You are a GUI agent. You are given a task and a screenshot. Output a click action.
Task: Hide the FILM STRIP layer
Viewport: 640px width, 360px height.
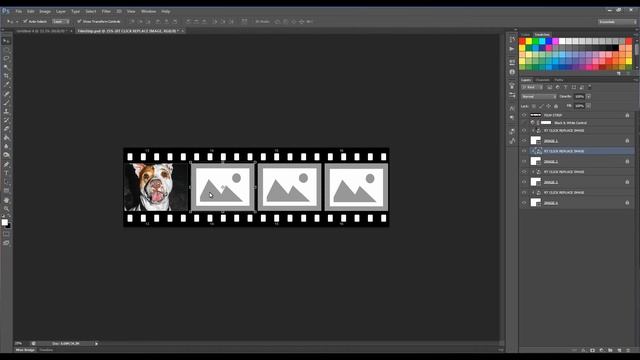point(524,115)
